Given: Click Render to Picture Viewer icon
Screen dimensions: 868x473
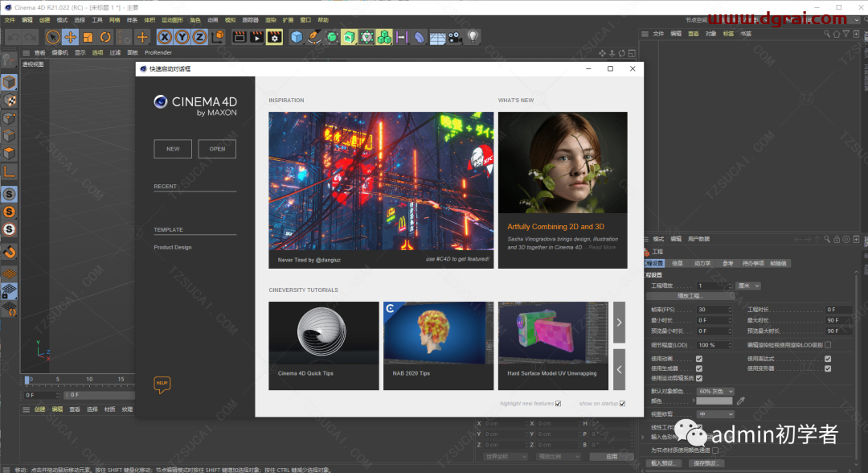Looking at the screenshot, I should (257, 37).
